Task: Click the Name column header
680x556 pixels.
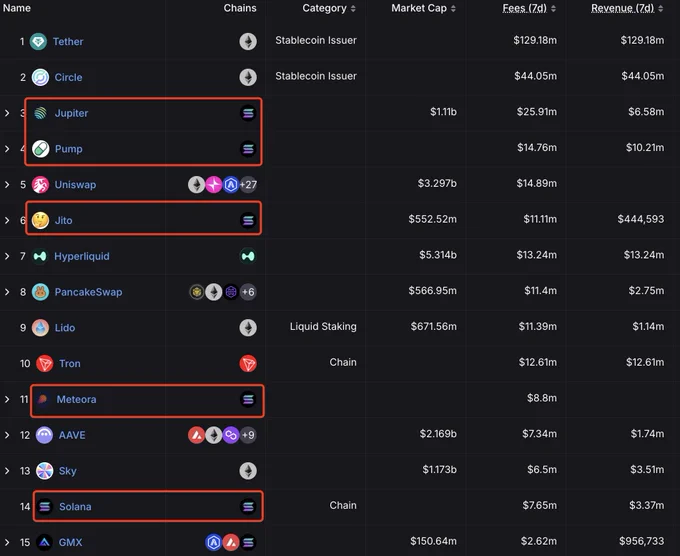Action: 16,8
